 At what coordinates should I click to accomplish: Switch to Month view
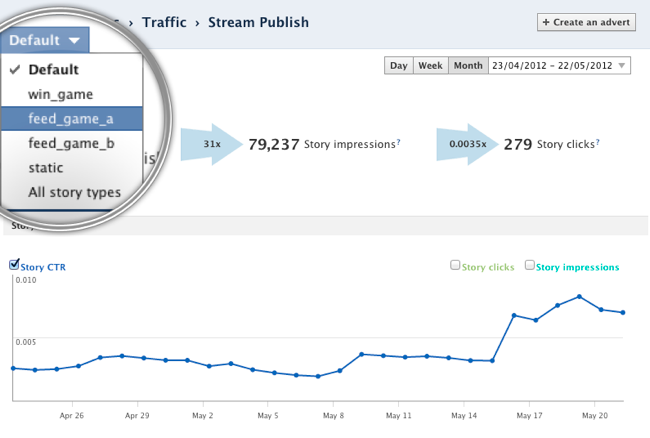point(467,65)
